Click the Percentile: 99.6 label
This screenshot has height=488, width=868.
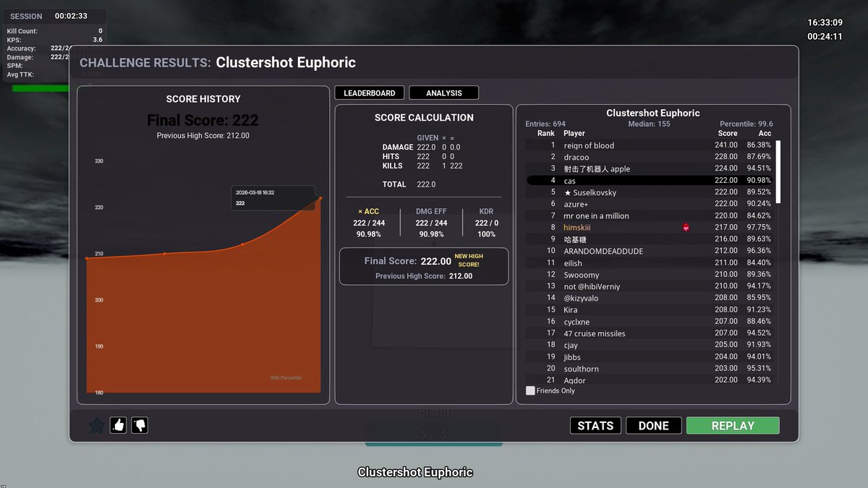click(x=746, y=124)
